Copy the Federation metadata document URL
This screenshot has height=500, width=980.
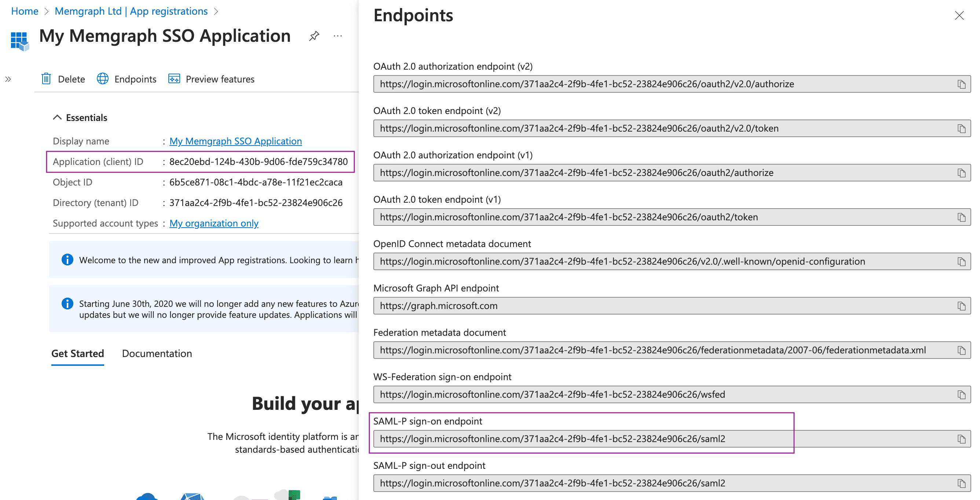coord(961,350)
